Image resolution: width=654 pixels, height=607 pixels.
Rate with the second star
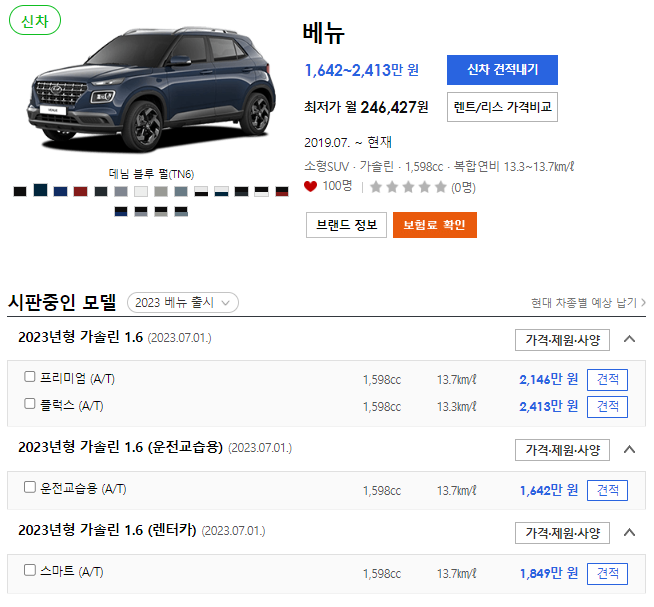pos(392,187)
